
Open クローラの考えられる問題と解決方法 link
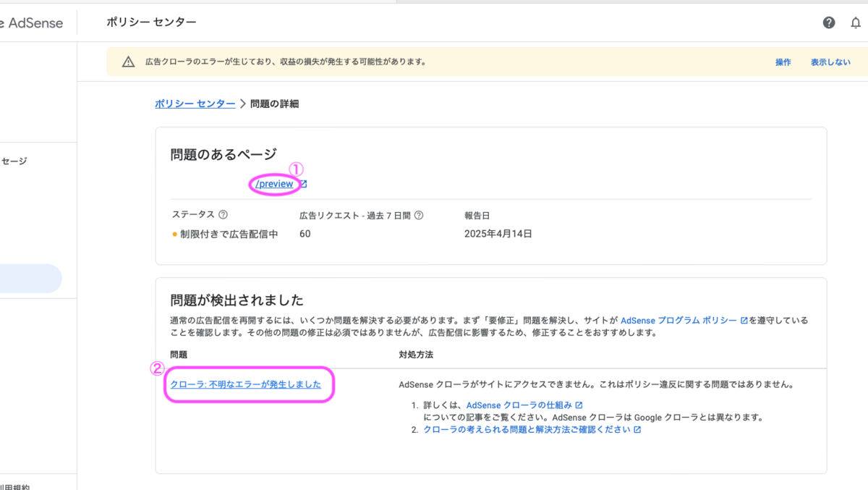[x=527, y=430]
